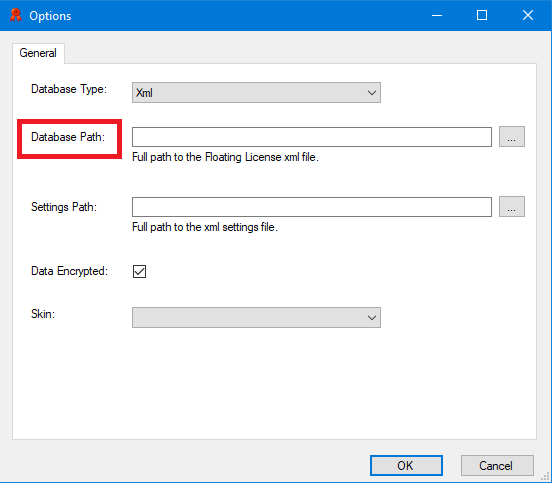Screen dimensions: 552x483
Task: Click the Options title bar text
Action: click(x=50, y=16)
